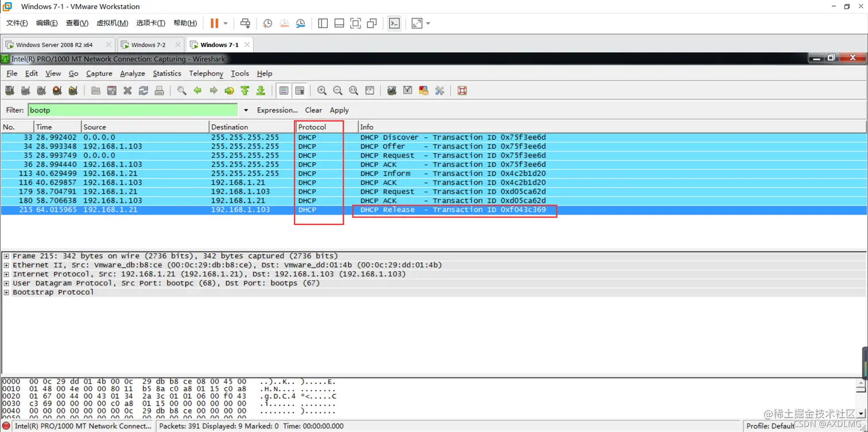The width and height of the screenshot is (868, 432).
Task: Click Wireshark show capture options icon
Action: [25, 91]
